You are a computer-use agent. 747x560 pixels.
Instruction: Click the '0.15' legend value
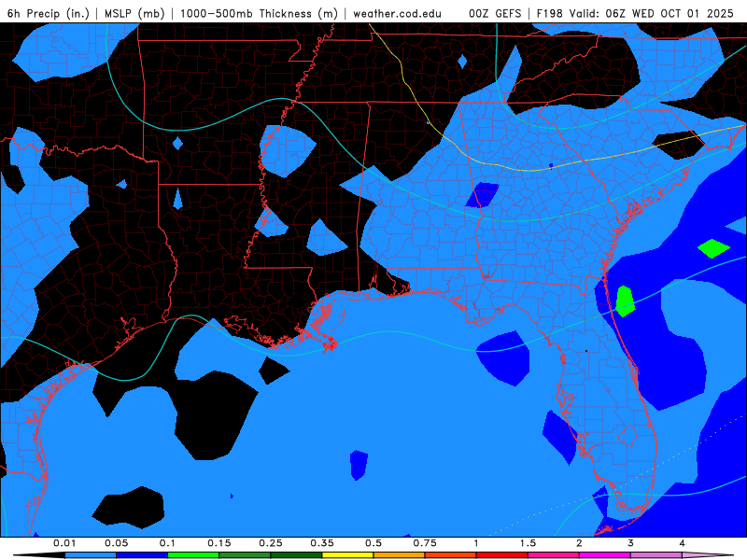click(x=219, y=543)
